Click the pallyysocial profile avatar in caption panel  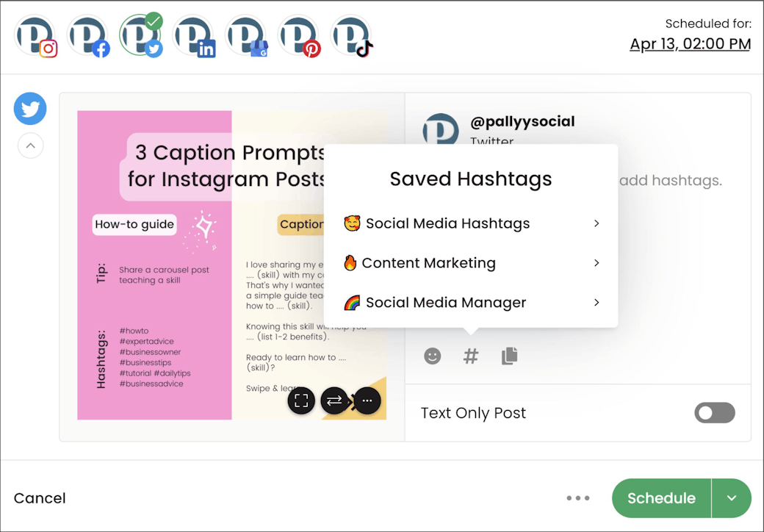point(441,130)
